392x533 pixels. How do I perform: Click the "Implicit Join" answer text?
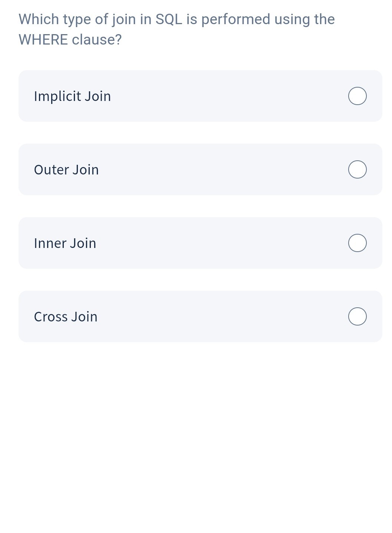72,96
